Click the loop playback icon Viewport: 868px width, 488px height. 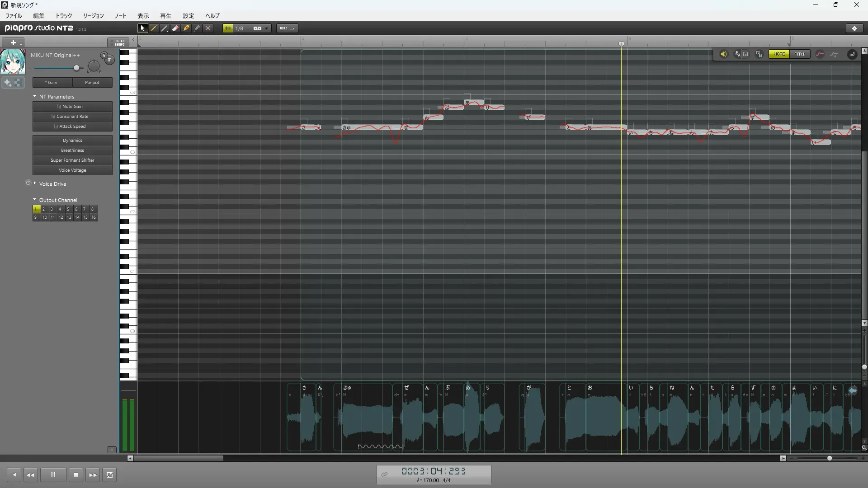click(x=109, y=475)
